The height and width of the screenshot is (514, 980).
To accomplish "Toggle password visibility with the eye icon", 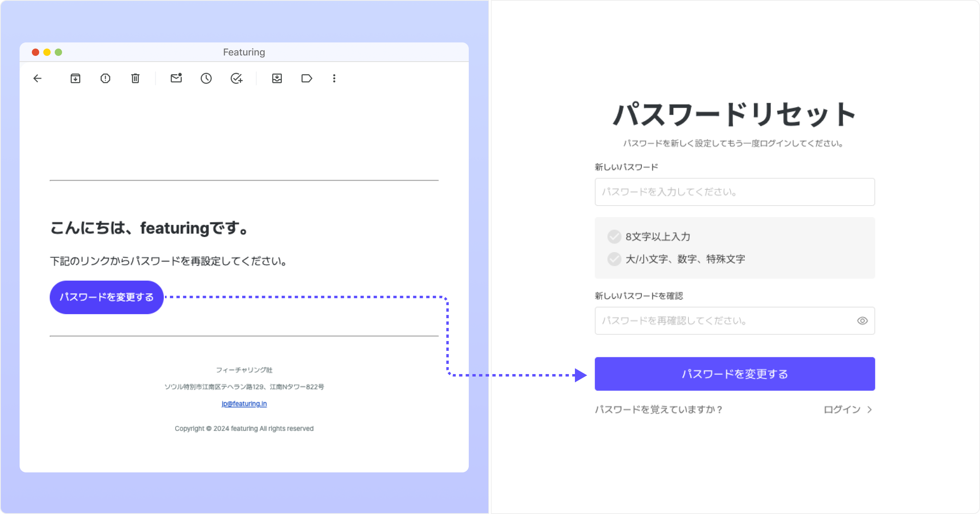I will coord(862,321).
